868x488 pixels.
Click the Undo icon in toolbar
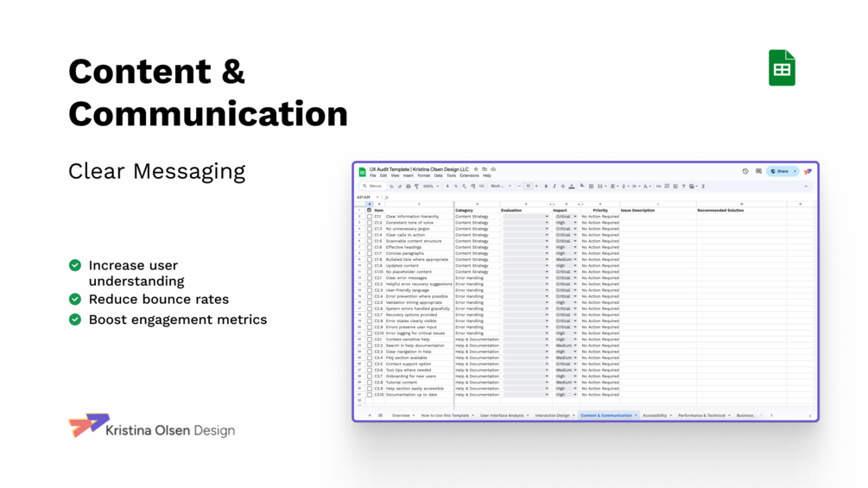(391, 186)
